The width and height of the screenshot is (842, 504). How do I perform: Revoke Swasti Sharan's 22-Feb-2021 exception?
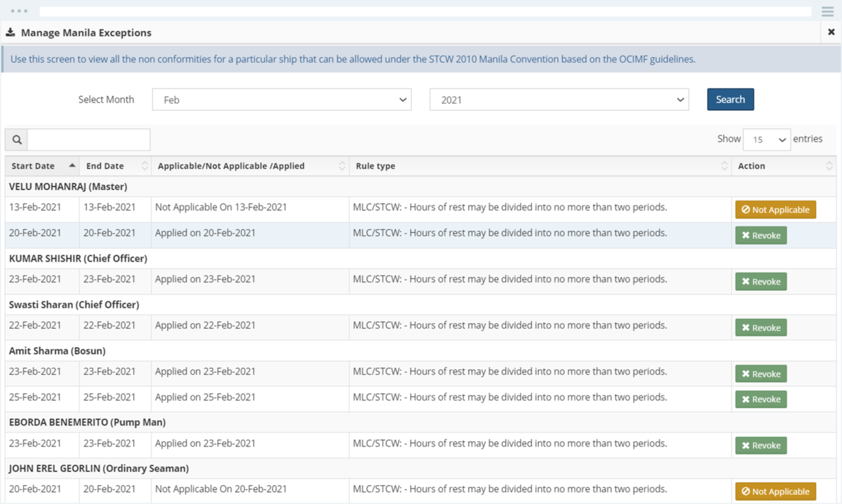point(761,328)
